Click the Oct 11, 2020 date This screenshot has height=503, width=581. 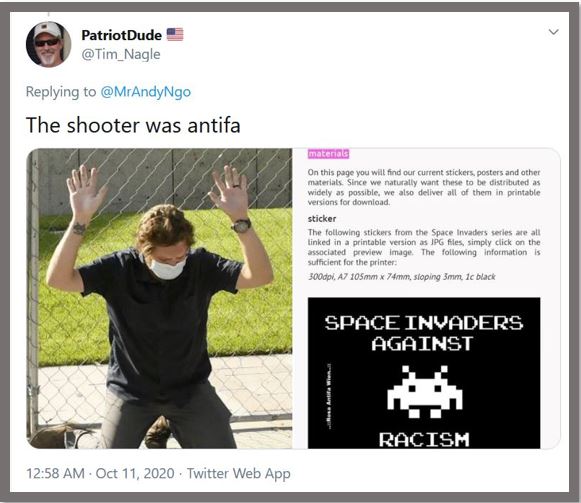coord(135,473)
